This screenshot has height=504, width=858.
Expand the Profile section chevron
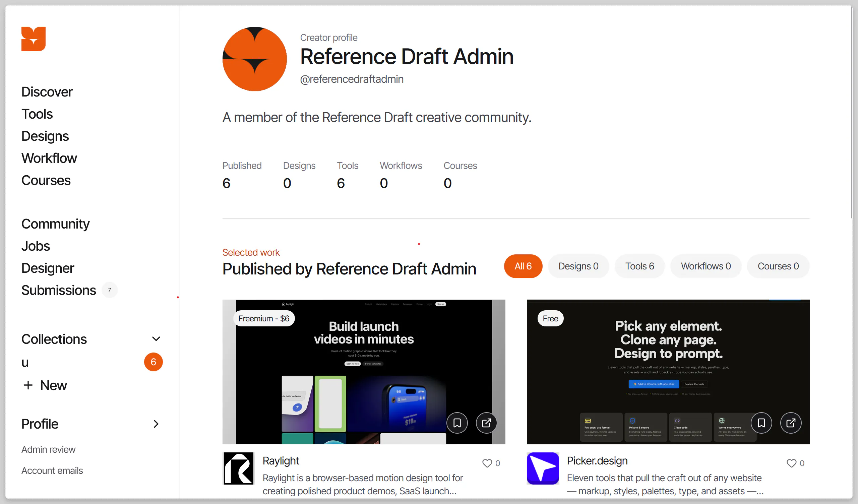(x=156, y=424)
